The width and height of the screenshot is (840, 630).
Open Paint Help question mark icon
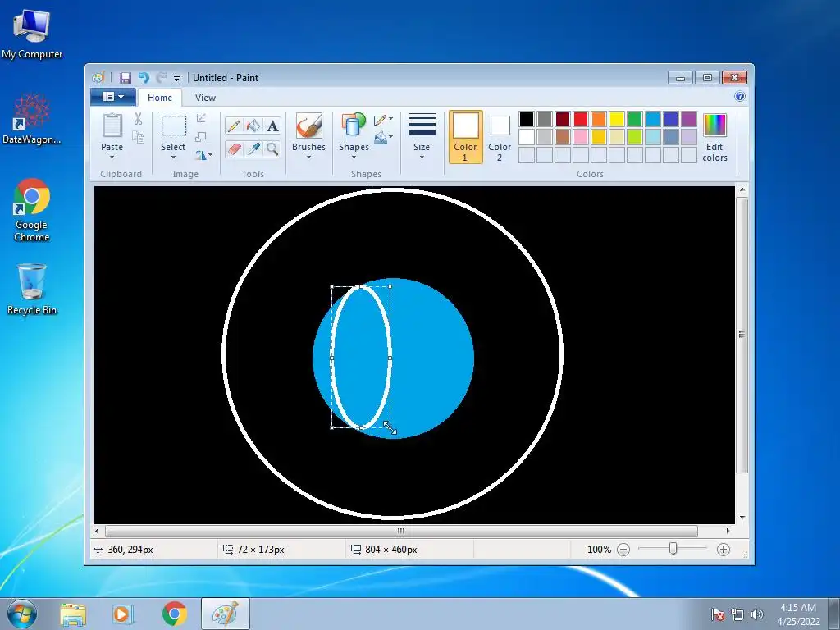coord(740,97)
